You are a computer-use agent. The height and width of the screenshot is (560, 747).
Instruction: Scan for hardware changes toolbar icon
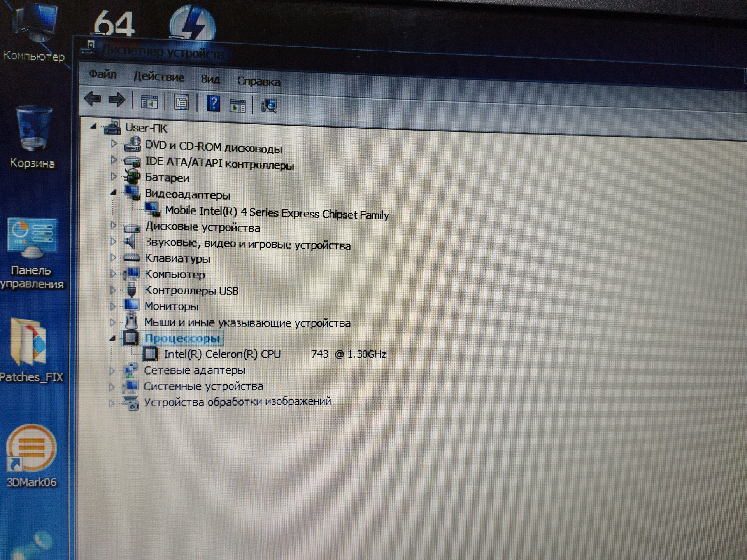pyautogui.click(x=269, y=106)
